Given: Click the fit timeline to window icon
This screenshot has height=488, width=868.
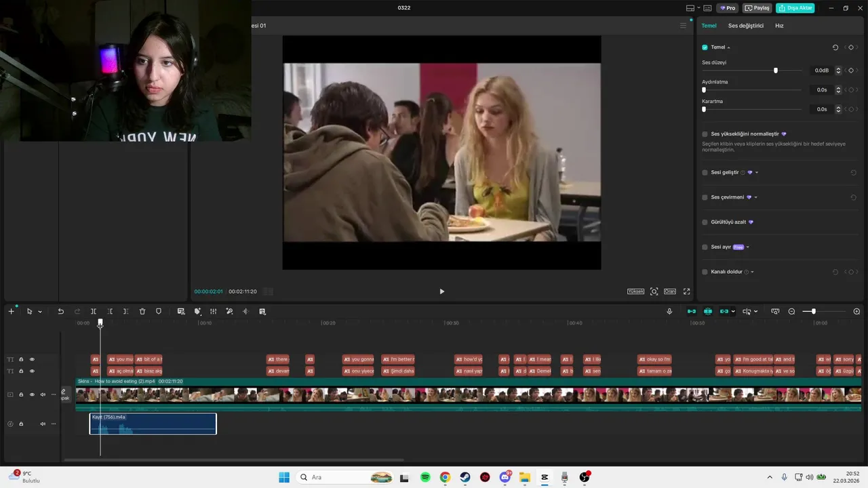Looking at the screenshot, I should point(775,312).
